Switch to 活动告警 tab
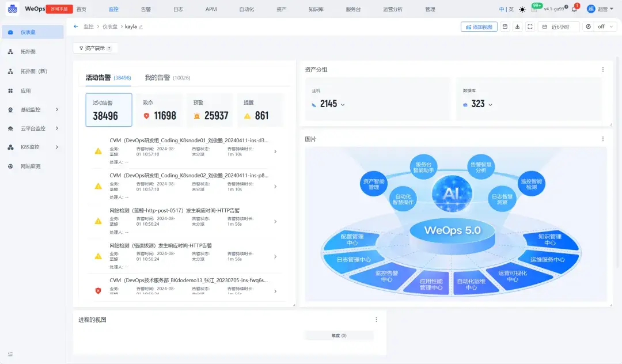Screen dimensions: 622x364 [x=108, y=78]
